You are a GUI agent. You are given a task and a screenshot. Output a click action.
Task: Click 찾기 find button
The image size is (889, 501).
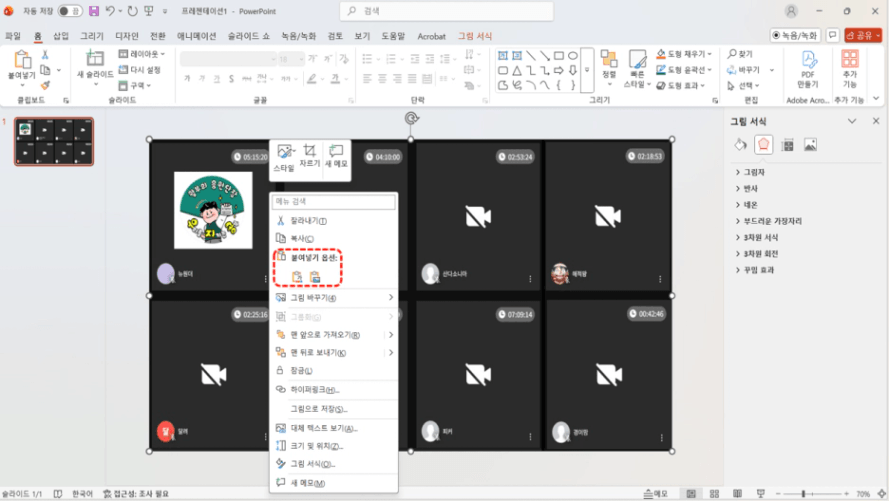(x=740, y=54)
